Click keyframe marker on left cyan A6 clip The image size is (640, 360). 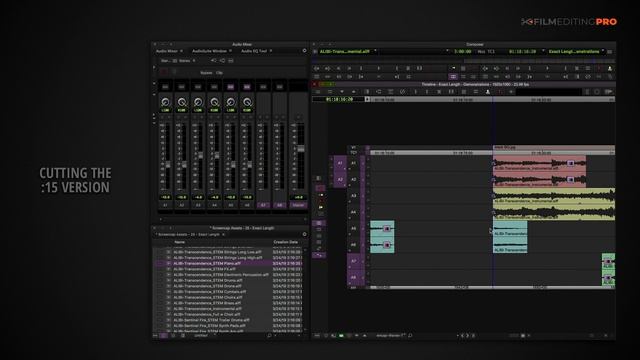pyautogui.click(x=387, y=245)
